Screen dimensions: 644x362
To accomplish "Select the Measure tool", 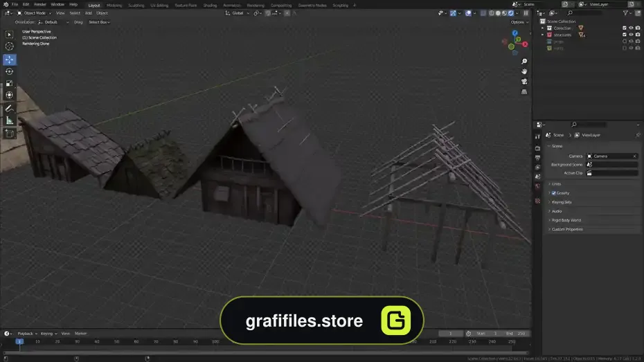I will pyautogui.click(x=9, y=120).
